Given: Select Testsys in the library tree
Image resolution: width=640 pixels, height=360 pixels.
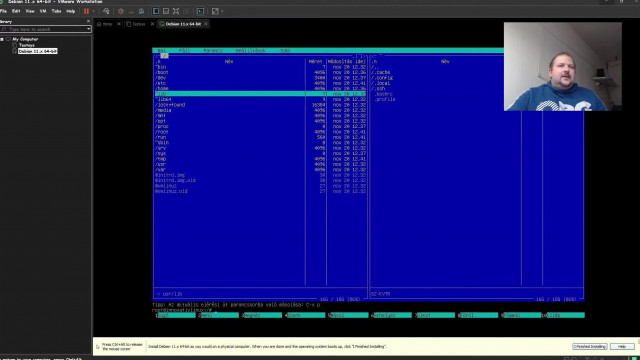Looking at the screenshot, I should click(x=27, y=45).
